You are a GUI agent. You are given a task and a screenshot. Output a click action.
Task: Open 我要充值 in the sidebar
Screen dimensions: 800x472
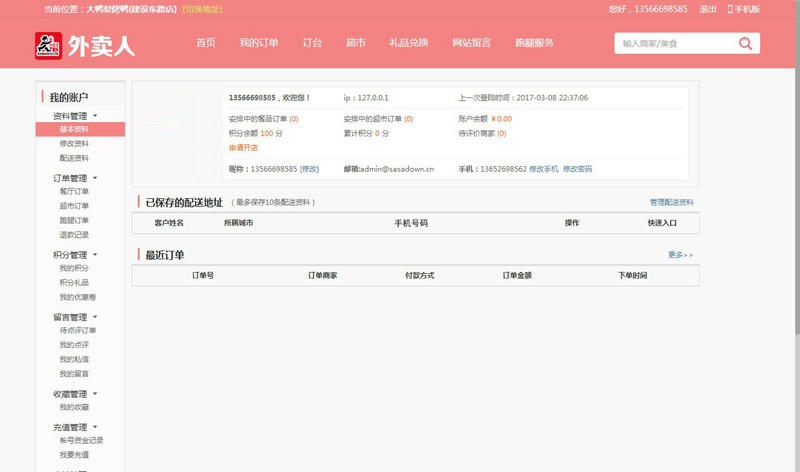74,455
